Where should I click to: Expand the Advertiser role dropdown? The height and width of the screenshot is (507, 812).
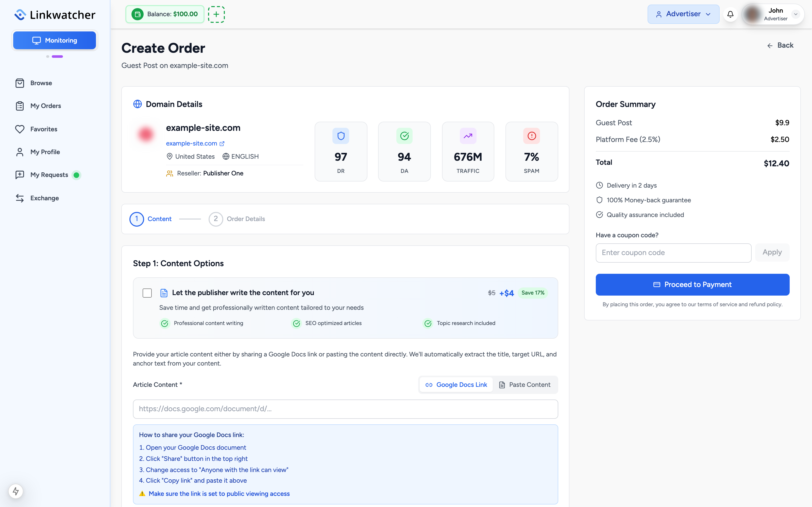[683, 14]
